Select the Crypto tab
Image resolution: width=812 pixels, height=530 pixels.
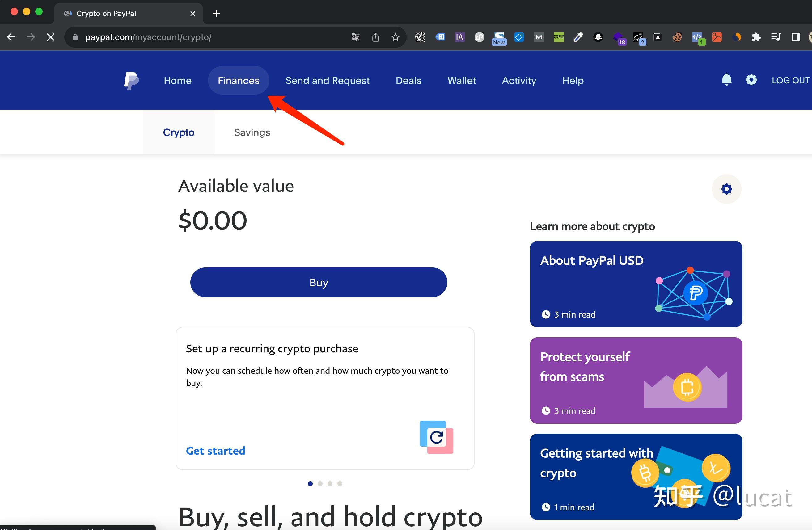[179, 132]
